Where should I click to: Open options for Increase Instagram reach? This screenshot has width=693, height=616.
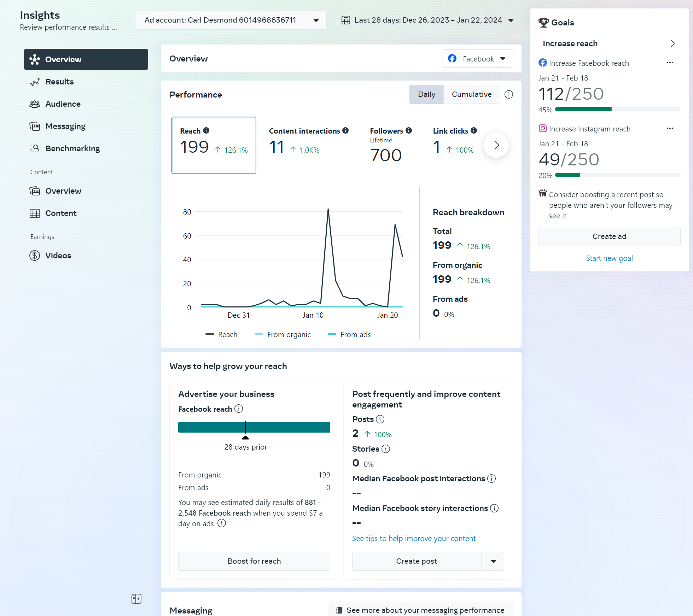(670, 129)
